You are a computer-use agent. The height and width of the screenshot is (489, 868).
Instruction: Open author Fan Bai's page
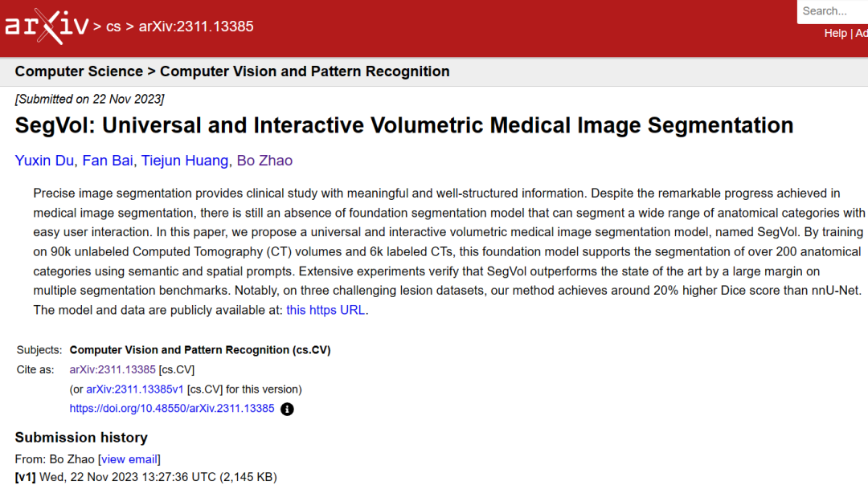pyautogui.click(x=108, y=161)
